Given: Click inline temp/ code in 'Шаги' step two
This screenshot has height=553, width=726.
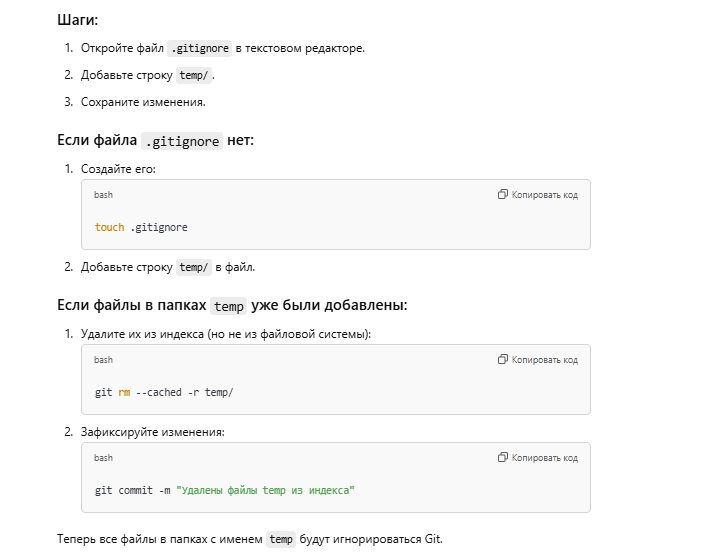Looking at the screenshot, I should coord(194,75).
